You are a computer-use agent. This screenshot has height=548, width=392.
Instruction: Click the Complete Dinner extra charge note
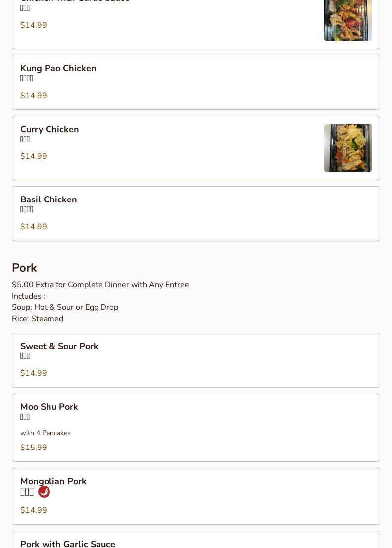pyautogui.click(x=100, y=285)
